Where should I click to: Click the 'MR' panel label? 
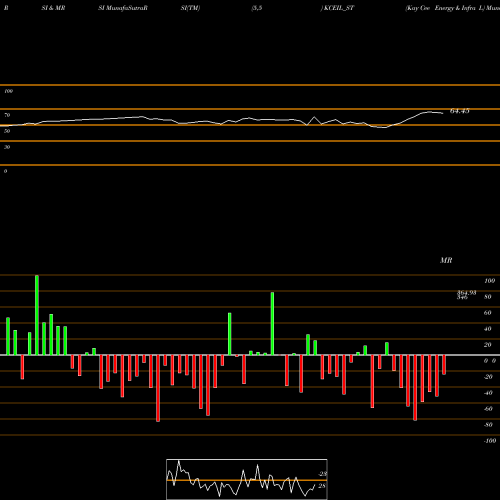pyautogui.click(x=446, y=260)
